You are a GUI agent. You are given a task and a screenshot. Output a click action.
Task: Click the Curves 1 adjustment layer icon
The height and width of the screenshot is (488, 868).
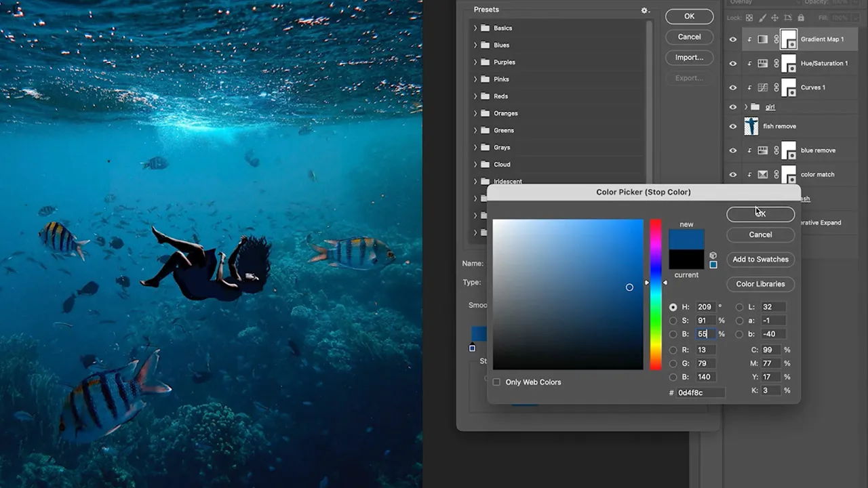point(763,87)
